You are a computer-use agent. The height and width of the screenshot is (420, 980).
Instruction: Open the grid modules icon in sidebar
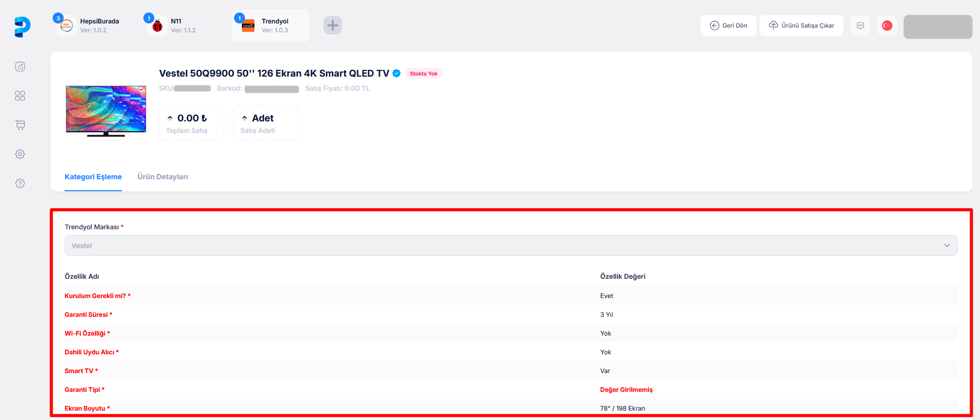pos(20,96)
